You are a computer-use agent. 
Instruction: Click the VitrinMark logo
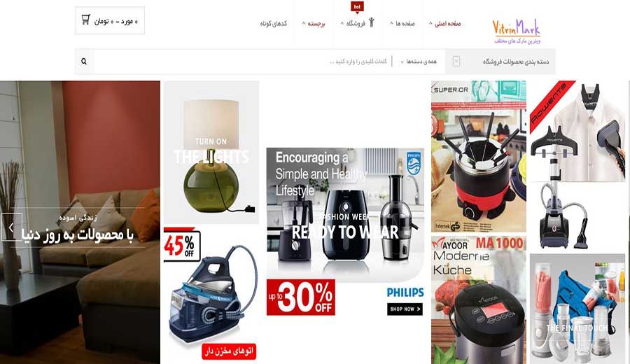[517, 31]
